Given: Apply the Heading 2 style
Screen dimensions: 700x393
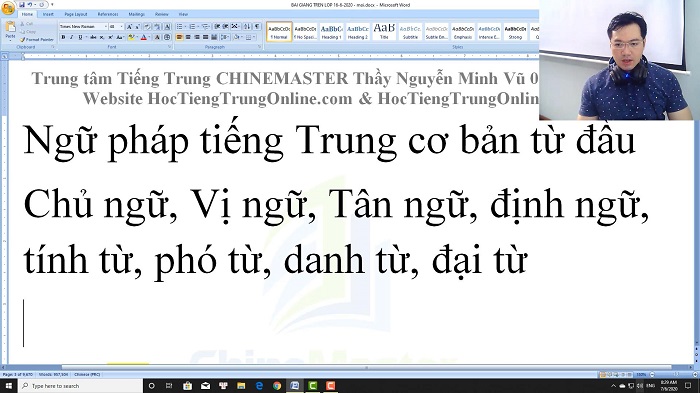Looking at the screenshot, I should [358, 32].
